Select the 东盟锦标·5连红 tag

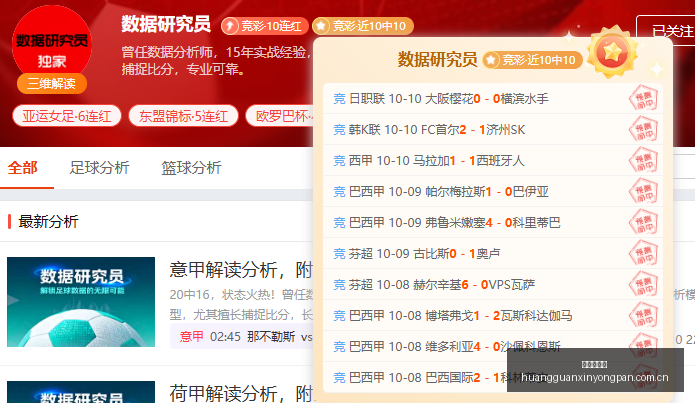coord(183,116)
